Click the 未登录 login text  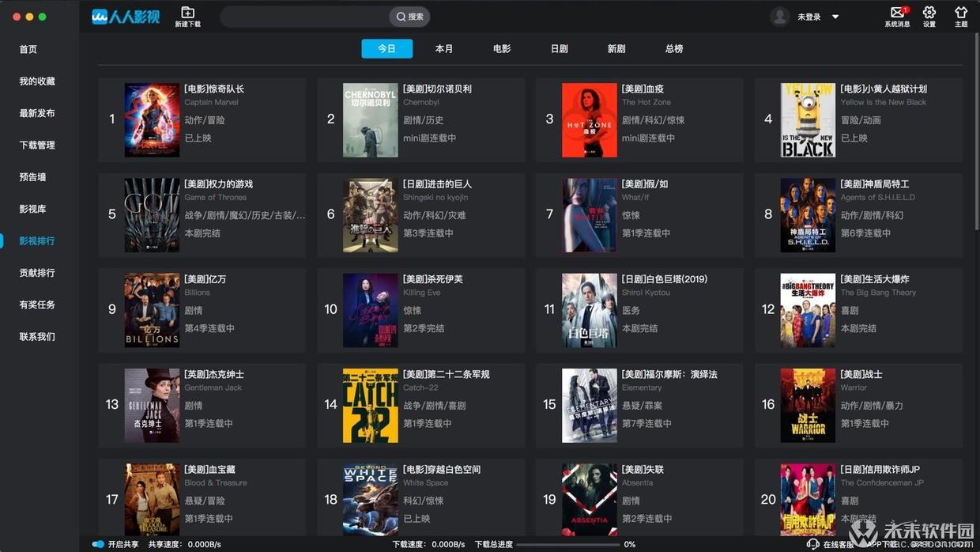[x=809, y=17]
